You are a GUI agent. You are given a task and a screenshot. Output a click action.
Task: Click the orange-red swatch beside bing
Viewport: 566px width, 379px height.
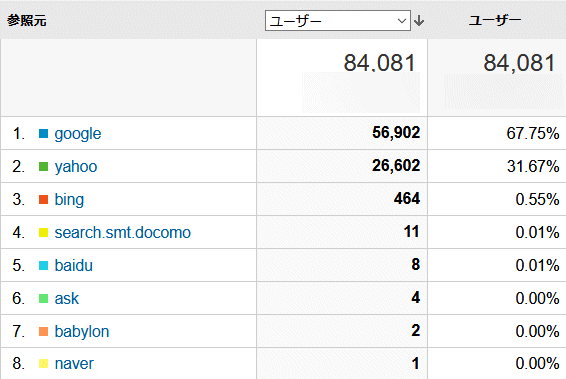point(43,200)
